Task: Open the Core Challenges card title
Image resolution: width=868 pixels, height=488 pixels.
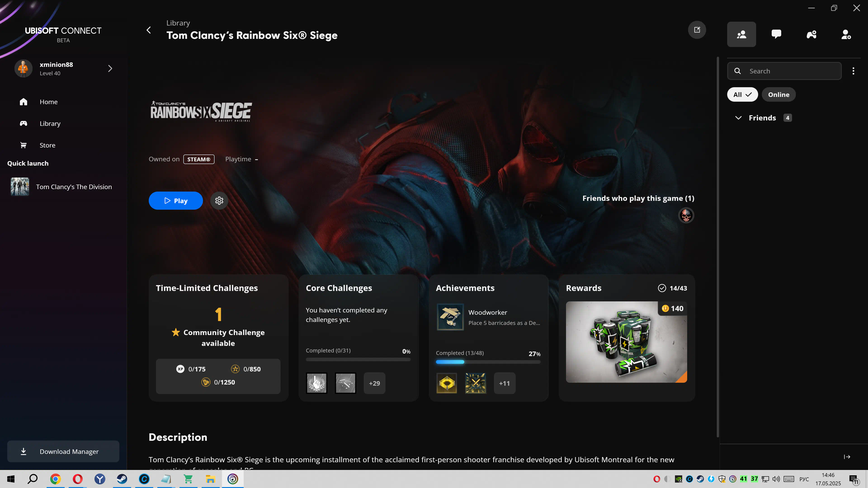Action: click(339, 288)
